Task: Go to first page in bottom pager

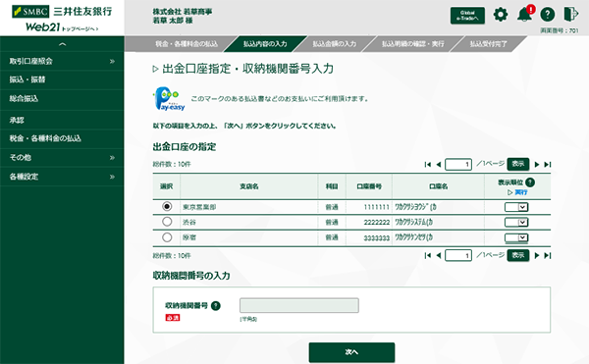Action: (x=427, y=255)
